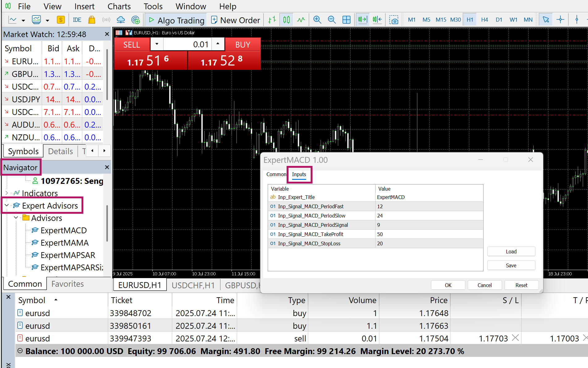Viewport: 588px width, 368px height.
Task: Open the volume dropdown arrow beside SELL
Action: tap(157, 44)
